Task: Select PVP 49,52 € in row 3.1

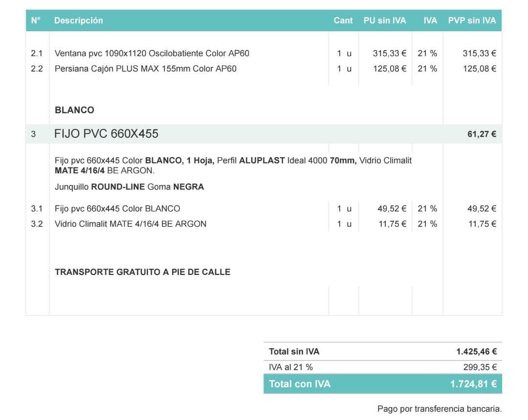Action: click(482, 209)
